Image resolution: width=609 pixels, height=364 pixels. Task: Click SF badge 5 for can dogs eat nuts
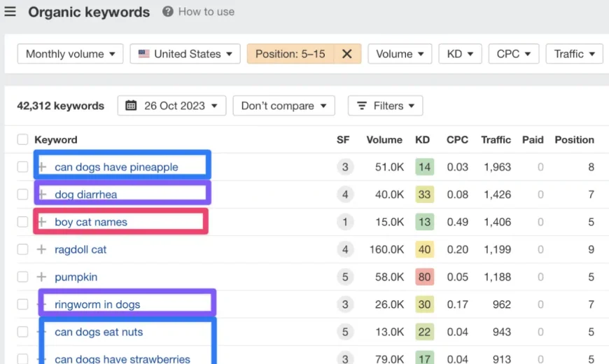(x=345, y=332)
